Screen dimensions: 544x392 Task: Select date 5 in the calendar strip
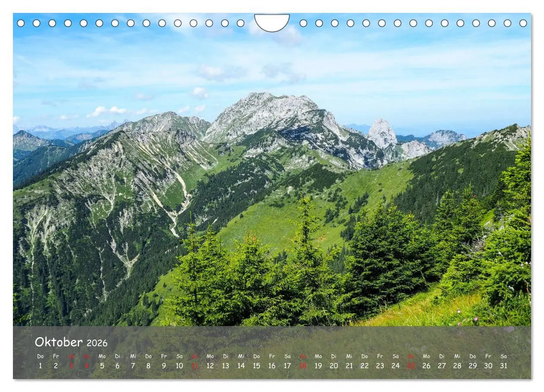pos(102,366)
